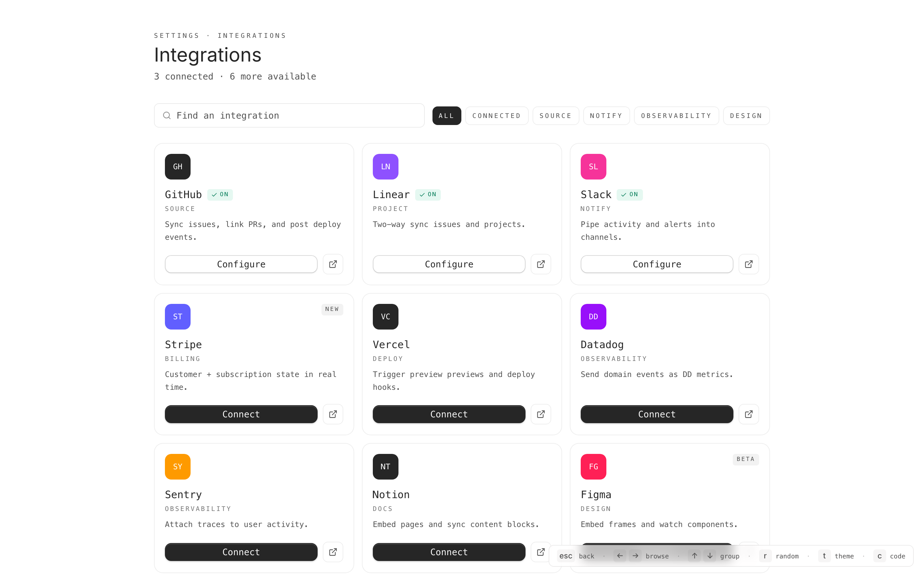Filter by Design category

point(746,116)
